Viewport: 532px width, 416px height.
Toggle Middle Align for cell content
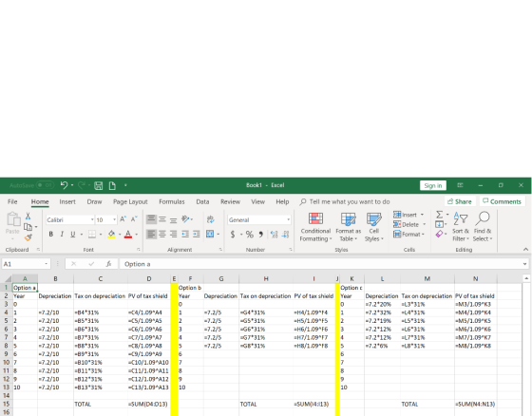pyautogui.click(x=162, y=219)
